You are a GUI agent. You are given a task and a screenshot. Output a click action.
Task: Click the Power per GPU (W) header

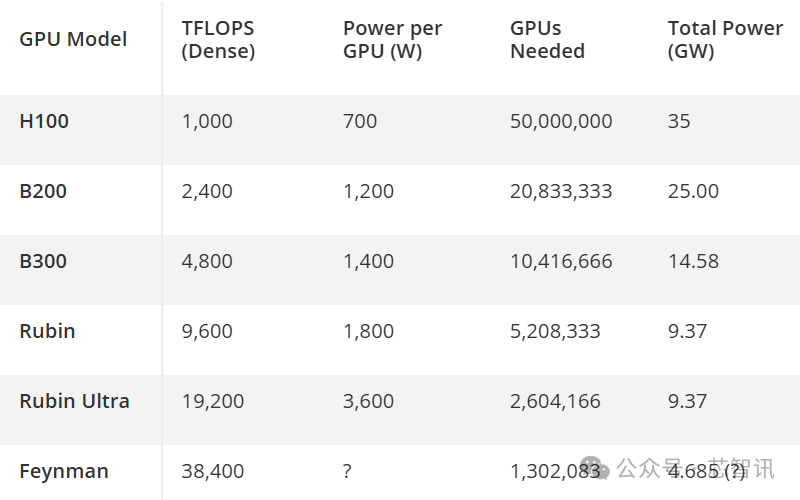[392, 39]
